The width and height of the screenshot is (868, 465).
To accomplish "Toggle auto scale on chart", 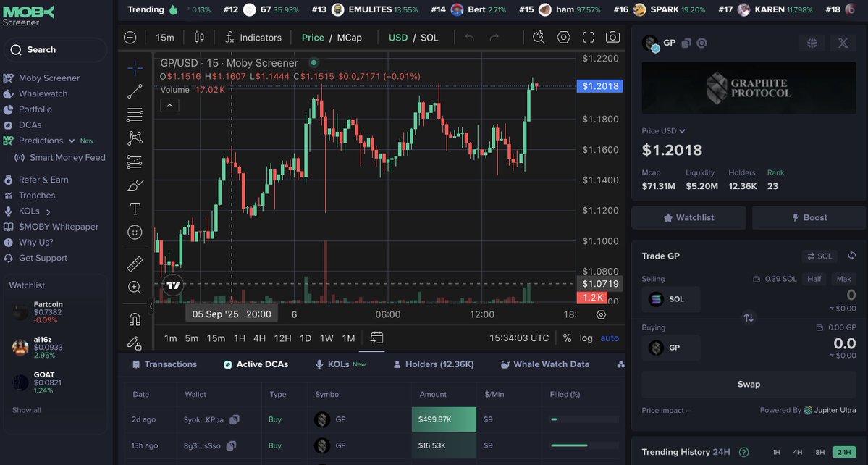I will coord(610,338).
